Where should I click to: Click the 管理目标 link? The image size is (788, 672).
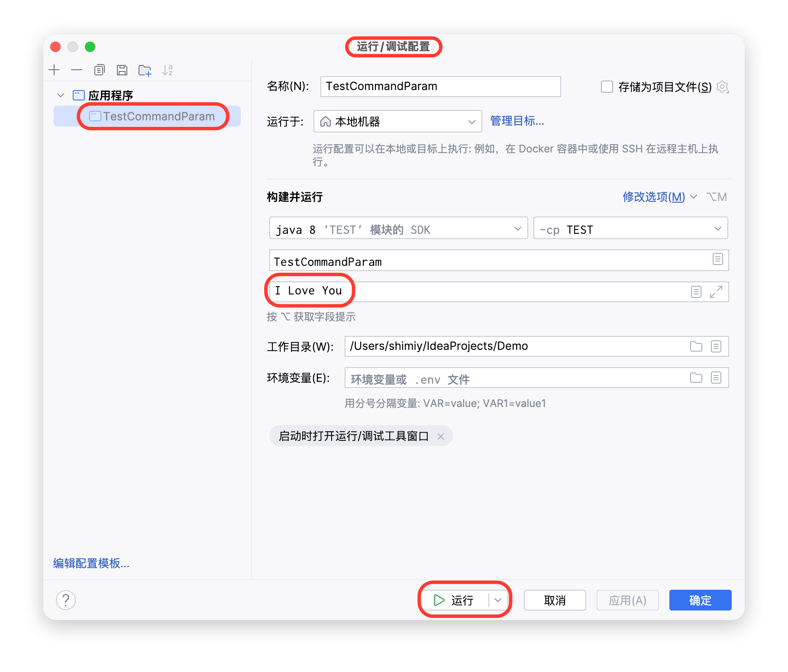click(x=517, y=121)
